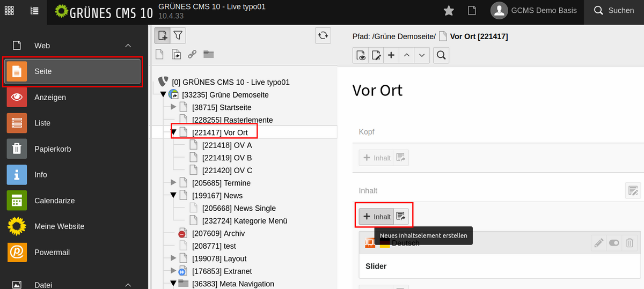
Task: Pick the folder page type icon
Action: (x=208, y=54)
